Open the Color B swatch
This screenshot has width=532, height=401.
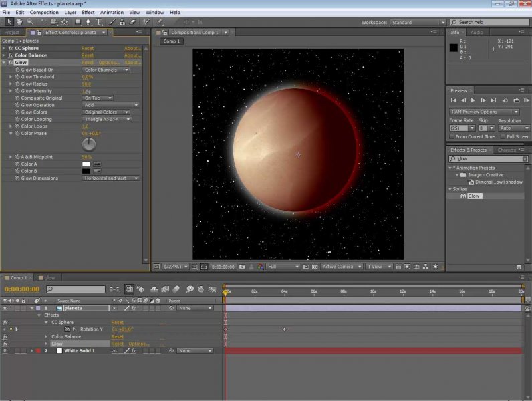[x=86, y=171]
